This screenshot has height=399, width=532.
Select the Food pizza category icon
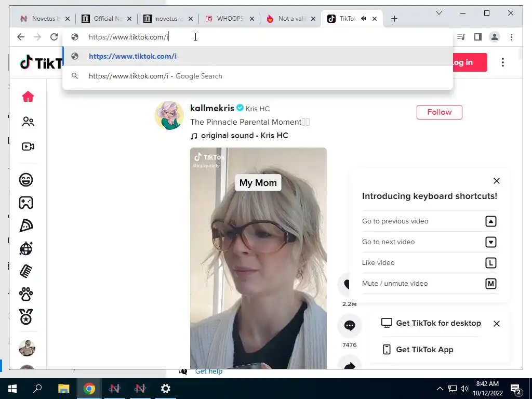pos(26,225)
